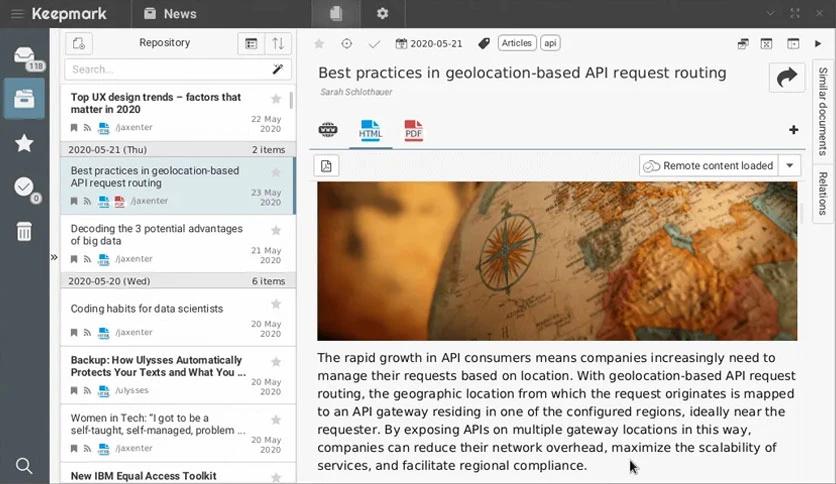Open the inbox with 118 items
The width and height of the screenshot is (836, 484).
24,57
